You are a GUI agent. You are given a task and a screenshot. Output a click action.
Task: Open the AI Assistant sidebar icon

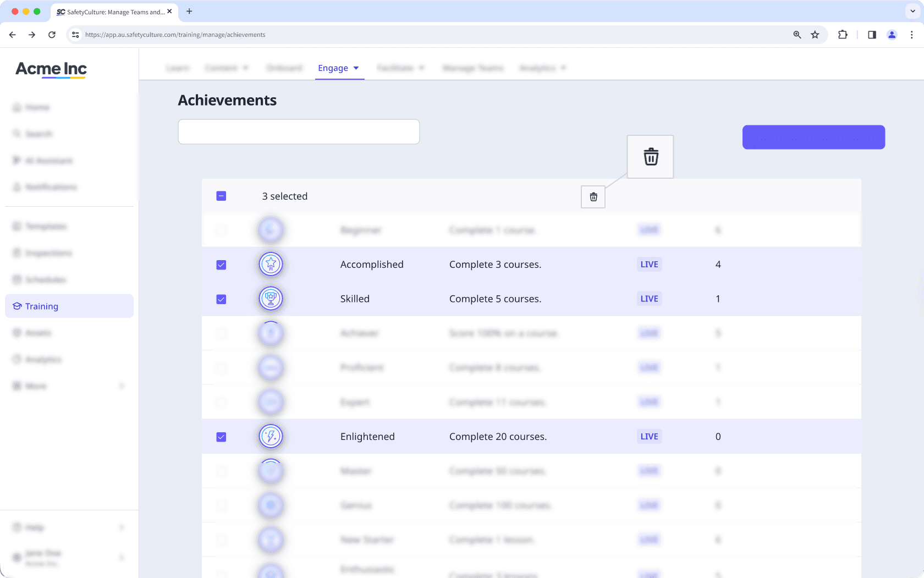click(16, 160)
